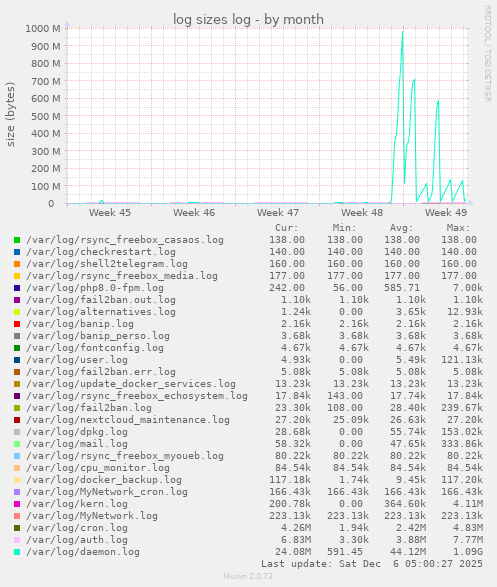Click the 'Week 45' x-axis label

(110, 213)
